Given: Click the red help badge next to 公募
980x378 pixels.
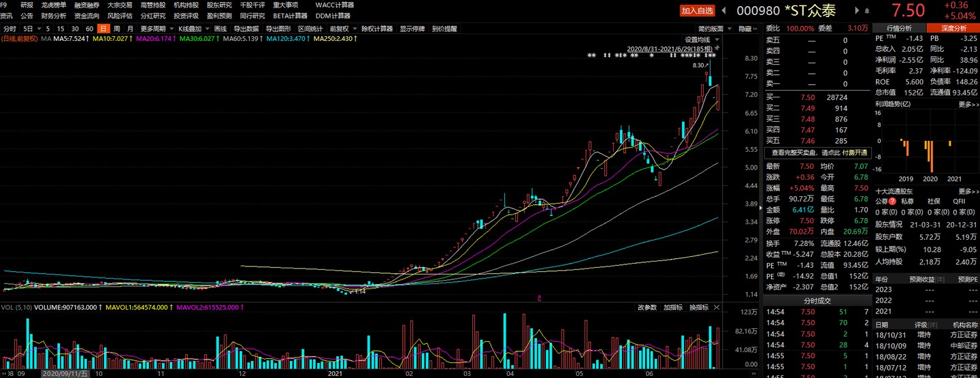Looking at the screenshot, I should [892, 202].
